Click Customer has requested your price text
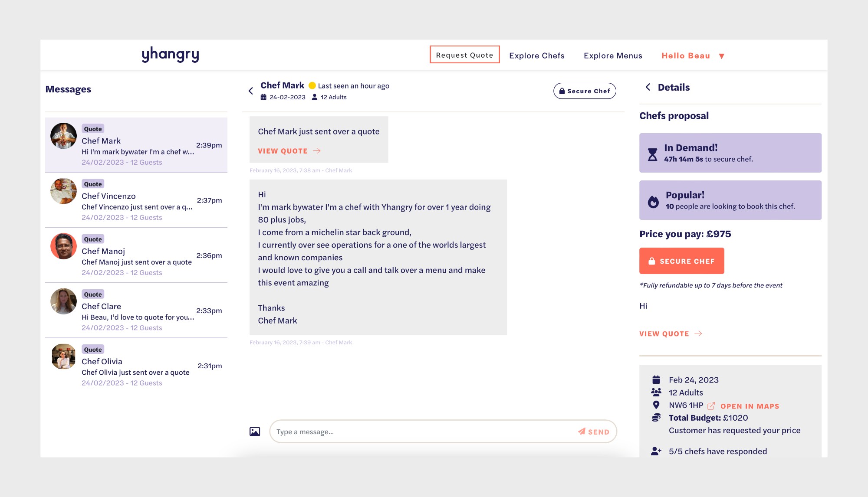The width and height of the screenshot is (868, 497). [x=734, y=430]
